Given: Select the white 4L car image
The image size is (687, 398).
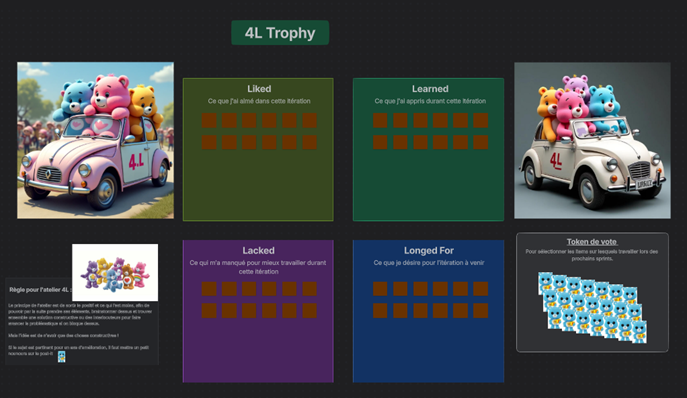Looking at the screenshot, I should (x=592, y=140).
